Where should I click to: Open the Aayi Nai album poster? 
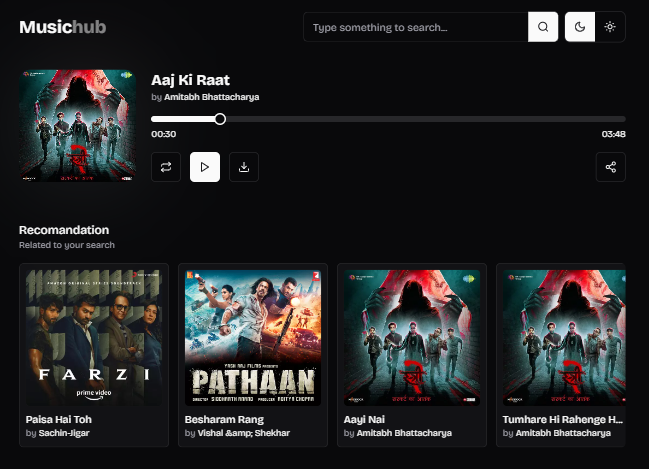tap(412, 338)
